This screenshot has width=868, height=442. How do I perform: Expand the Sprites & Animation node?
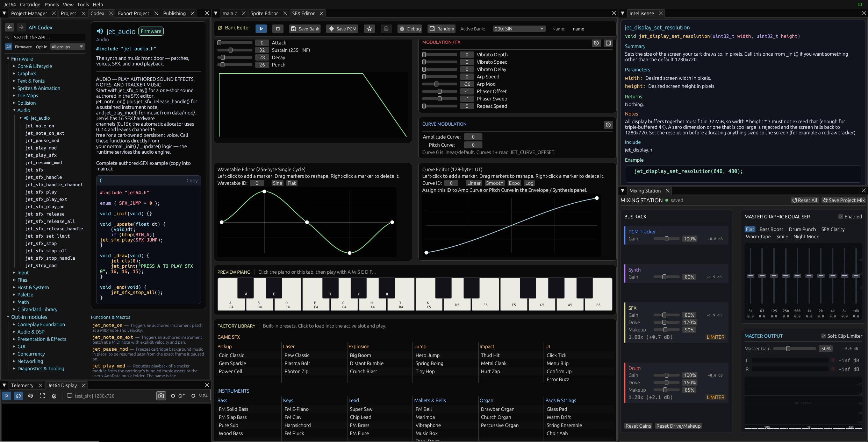(14, 88)
